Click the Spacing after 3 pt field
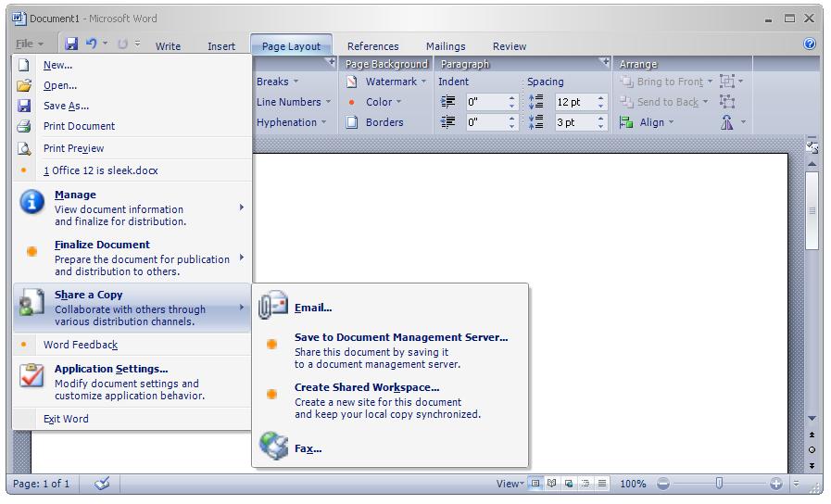The image size is (831, 504). click(576, 122)
